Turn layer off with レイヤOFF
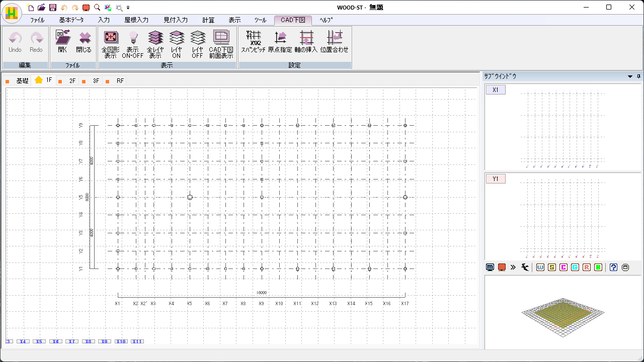 197,38
